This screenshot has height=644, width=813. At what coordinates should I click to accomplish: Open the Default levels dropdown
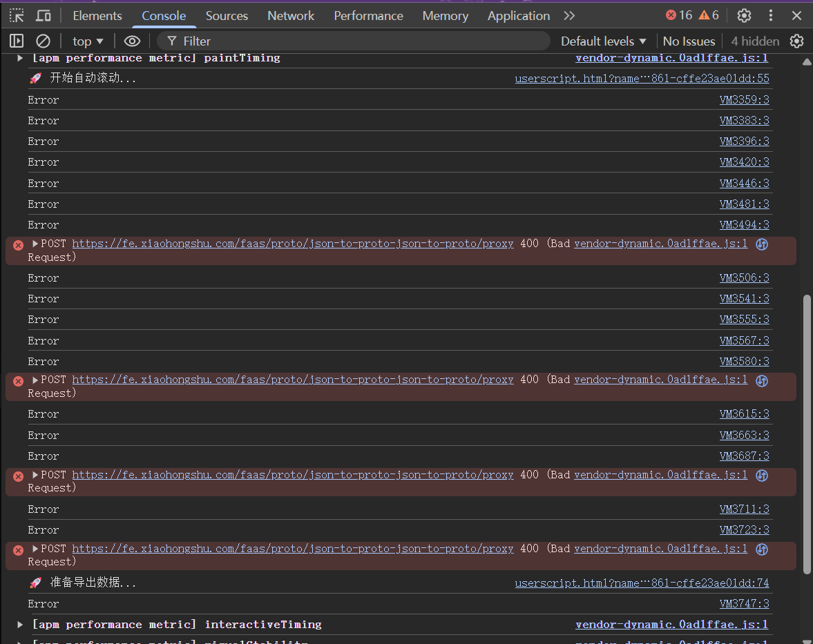pos(603,41)
